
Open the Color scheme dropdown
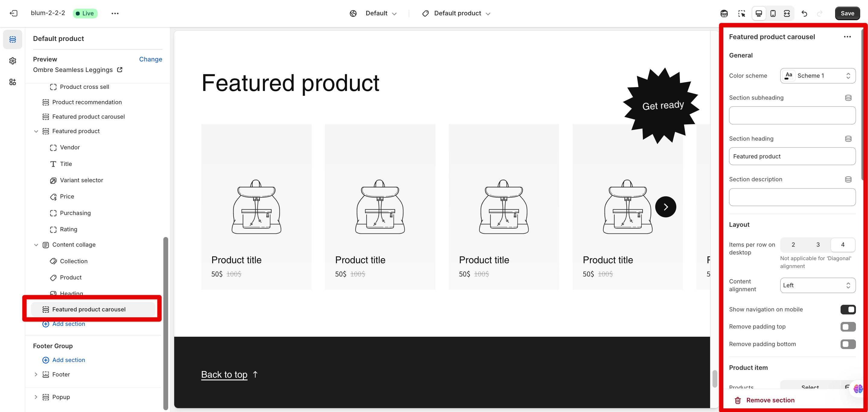(x=817, y=76)
